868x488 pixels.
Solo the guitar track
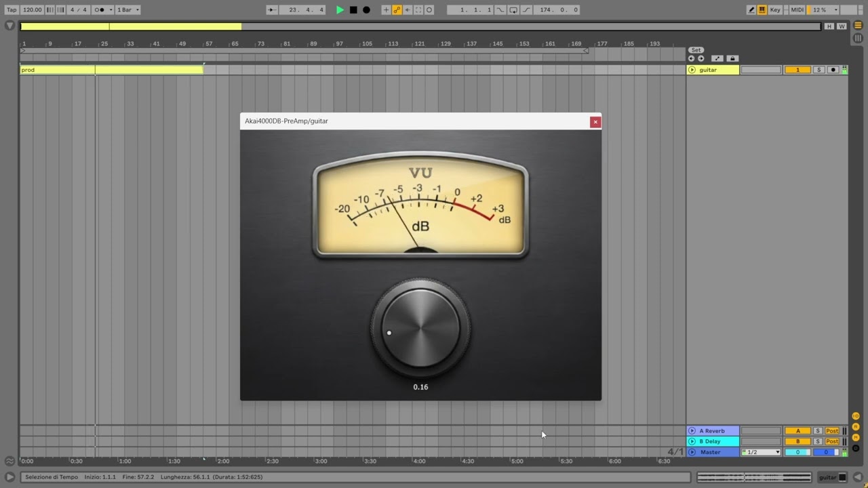pyautogui.click(x=818, y=70)
